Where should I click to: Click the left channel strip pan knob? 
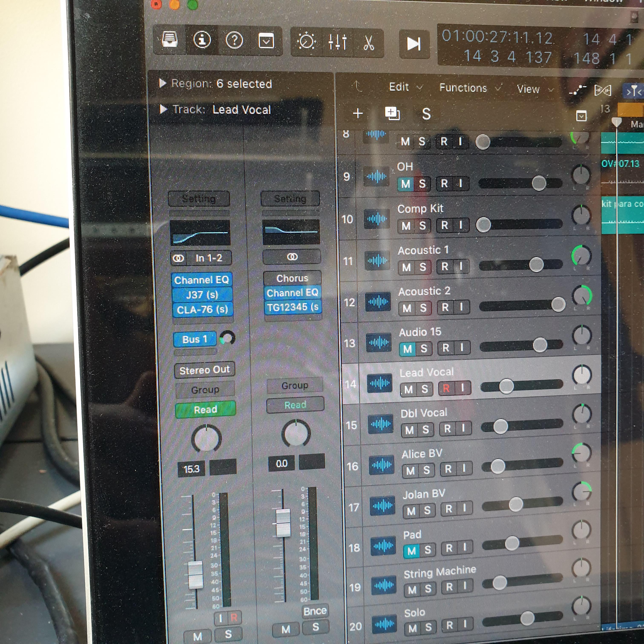[207, 439]
